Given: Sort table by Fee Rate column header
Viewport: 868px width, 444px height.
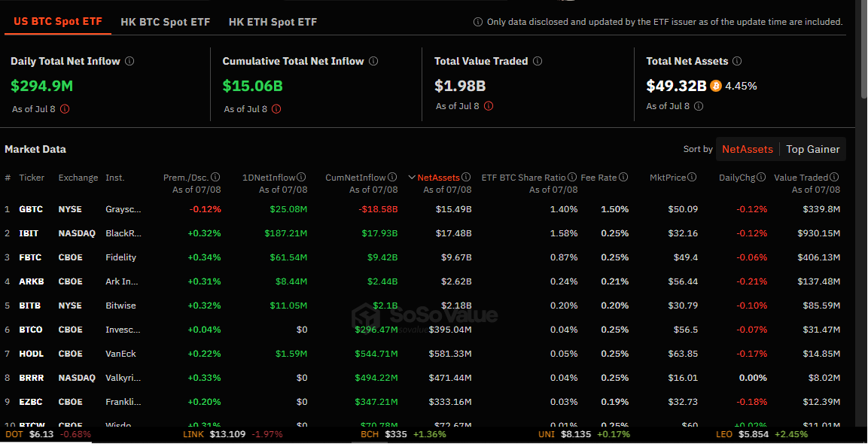Looking at the screenshot, I should click(598, 177).
